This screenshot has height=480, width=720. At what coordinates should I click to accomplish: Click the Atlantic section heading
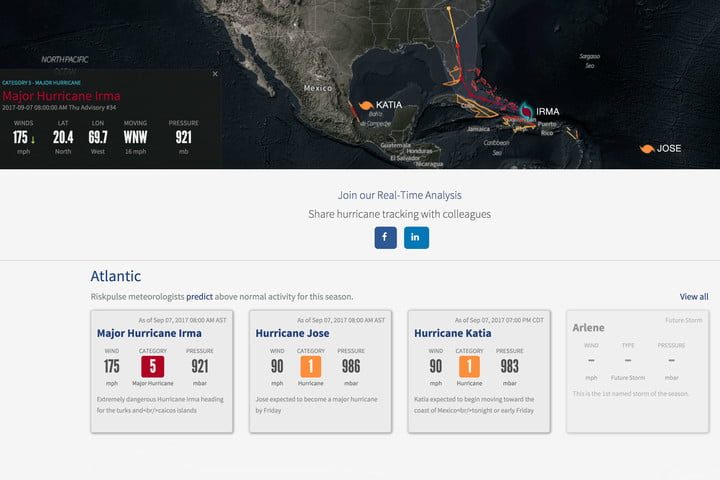pos(115,276)
